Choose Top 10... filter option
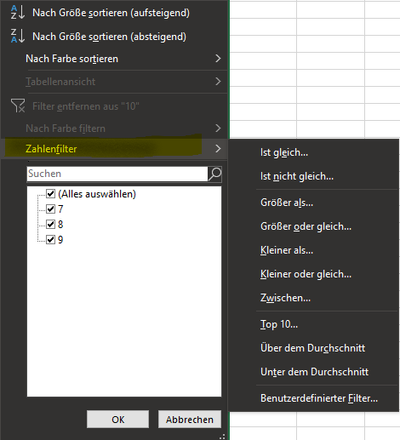The height and width of the screenshot is (440, 400). 279,324
